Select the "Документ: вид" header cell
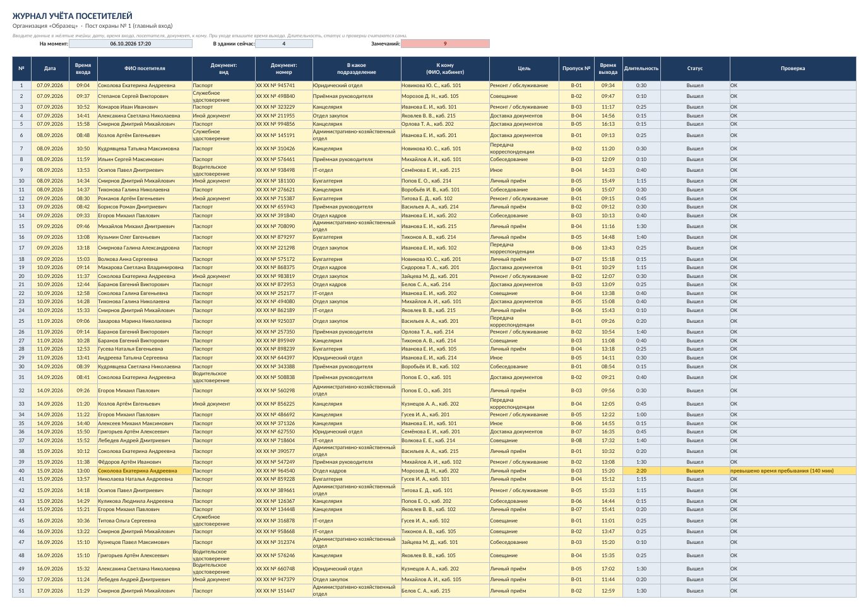Image resolution: width=868 pixels, height=609 pixels. tap(223, 68)
